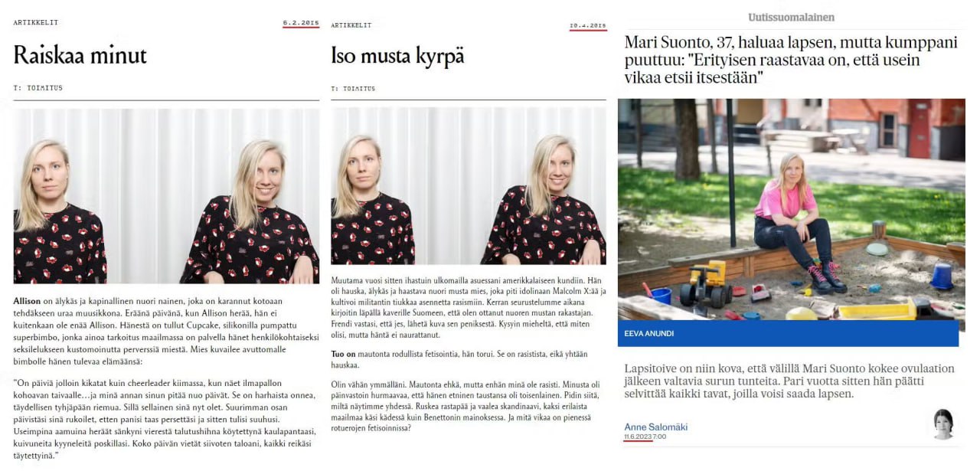Open the headline of the 20.4.2015 article
Screen dimensions: 980x471
[397, 56]
